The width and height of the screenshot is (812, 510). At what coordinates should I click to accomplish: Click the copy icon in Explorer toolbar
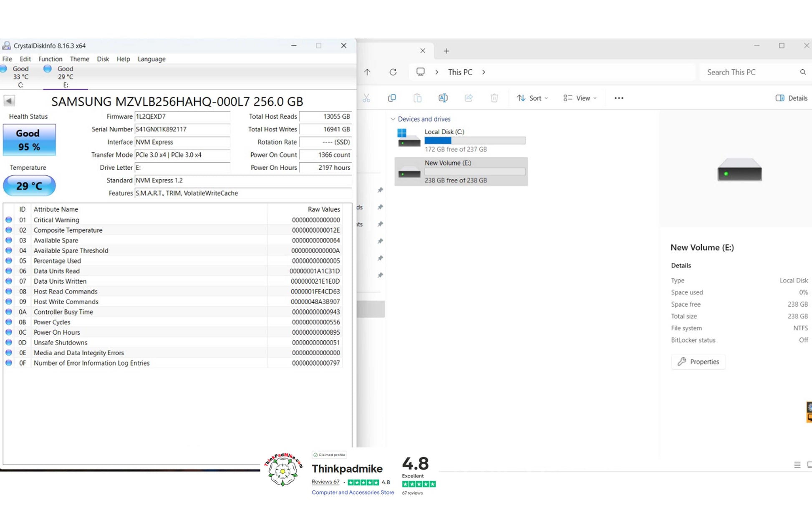click(x=392, y=98)
